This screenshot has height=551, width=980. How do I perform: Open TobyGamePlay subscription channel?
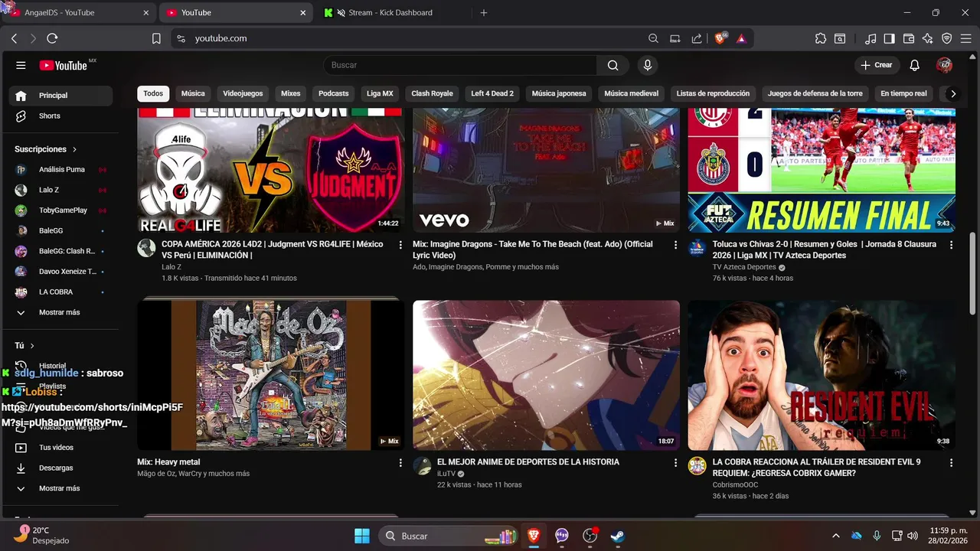coord(60,210)
